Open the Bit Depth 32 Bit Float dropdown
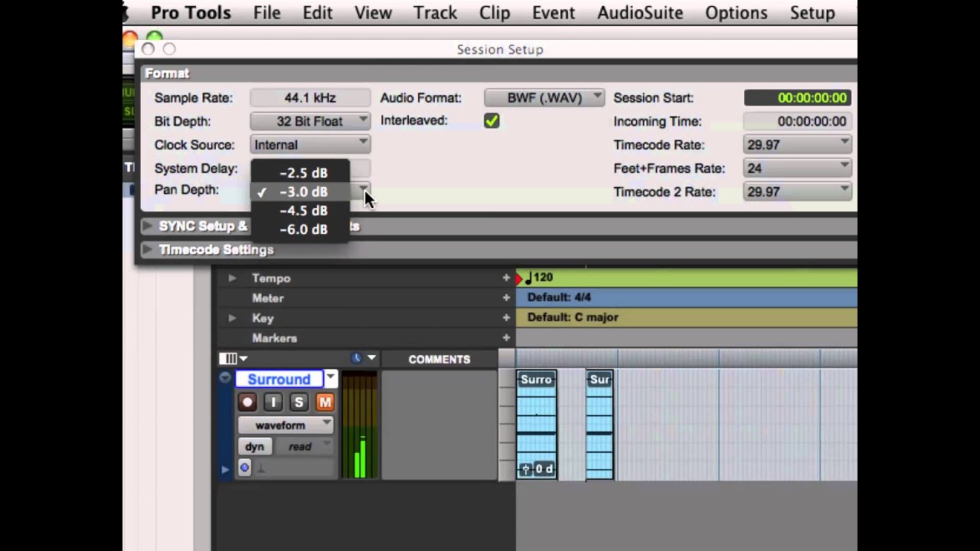 [310, 121]
